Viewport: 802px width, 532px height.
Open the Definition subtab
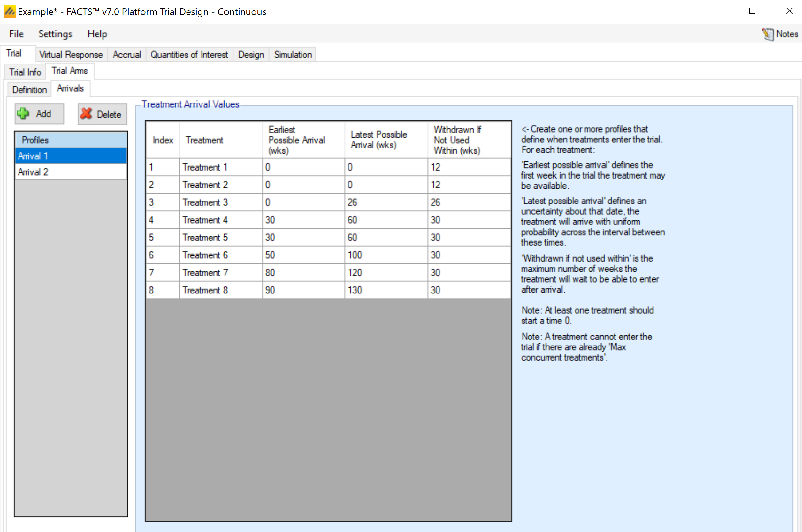(x=29, y=89)
